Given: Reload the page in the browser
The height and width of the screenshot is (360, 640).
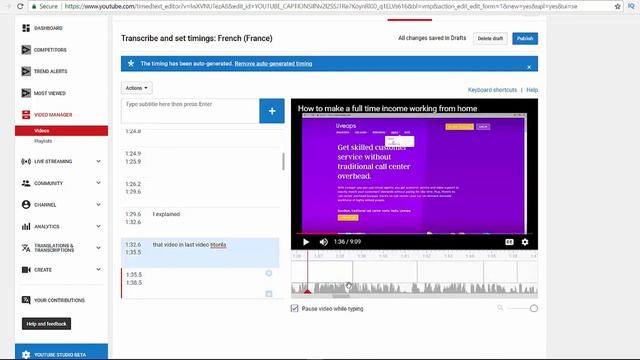Looking at the screenshot, I should pos(20,6).
